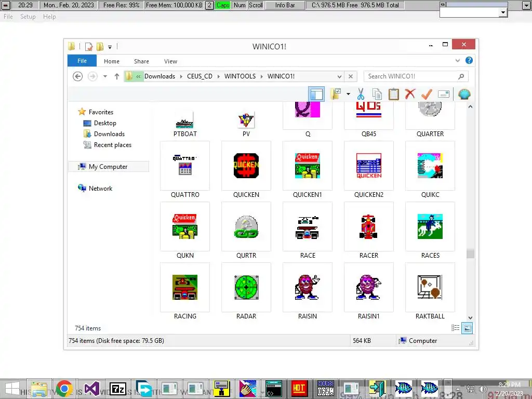The width and height of the screenshot is (532, 399).
Task: Toggle the navigation pane layout button
Action: [x=316, y=94]
